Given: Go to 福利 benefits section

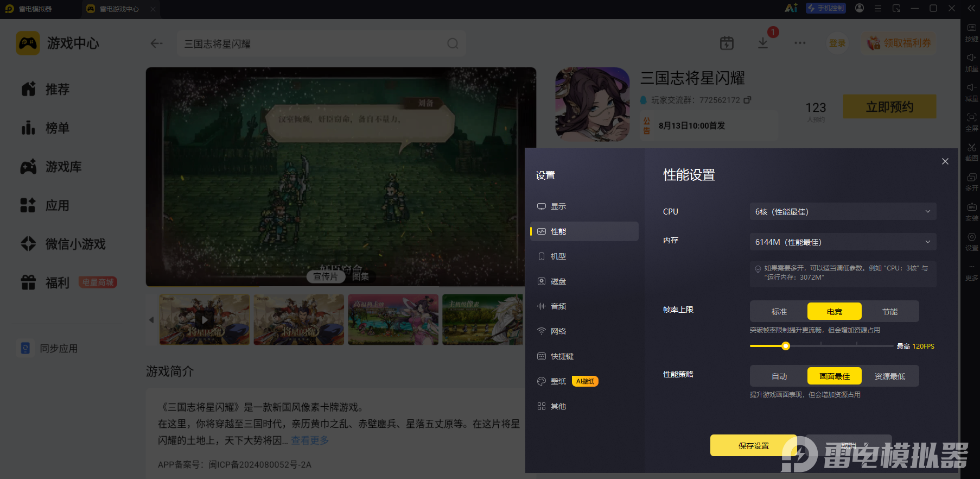Looking at the screenshot, I should [46, 283].
